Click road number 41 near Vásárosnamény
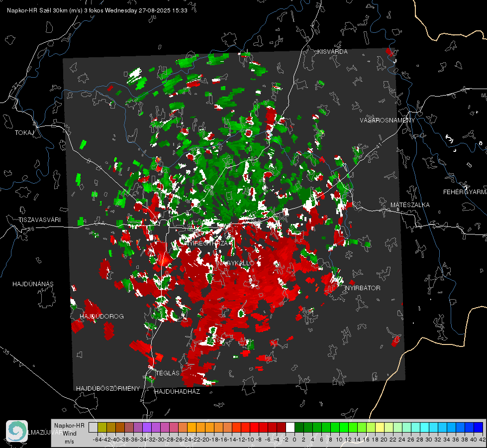The width and height of the screenshot is (487, 448). tap(378, 145)
